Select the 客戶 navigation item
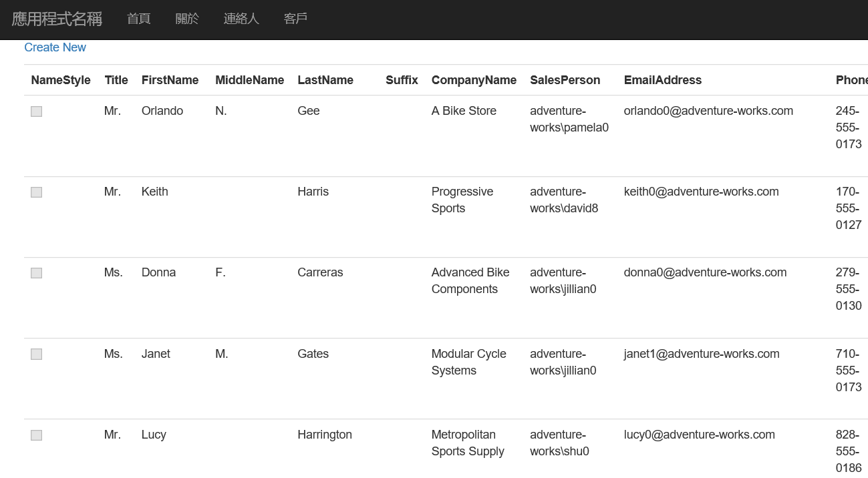This screenshot has width=868, height=478. tap(295, 19)
